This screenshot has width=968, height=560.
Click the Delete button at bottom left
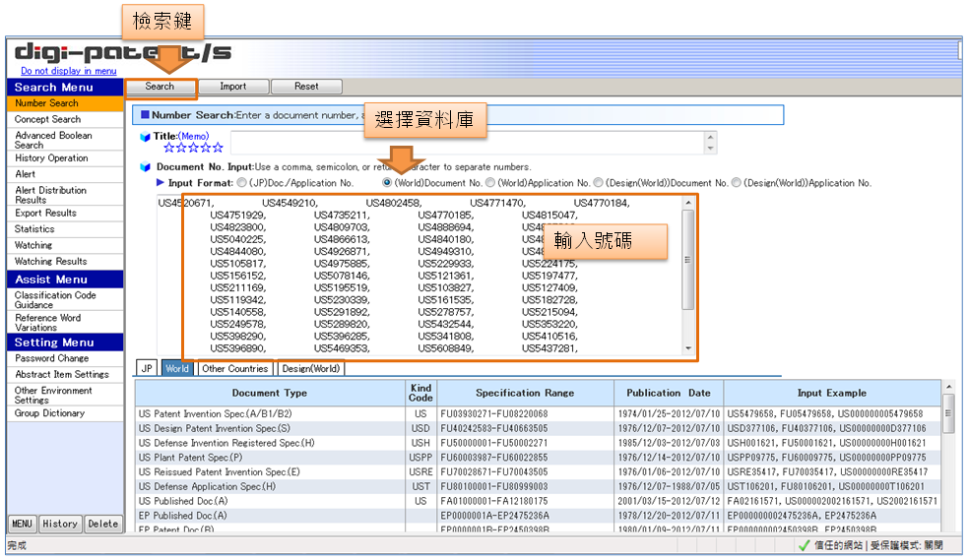[x=103, y=525]
